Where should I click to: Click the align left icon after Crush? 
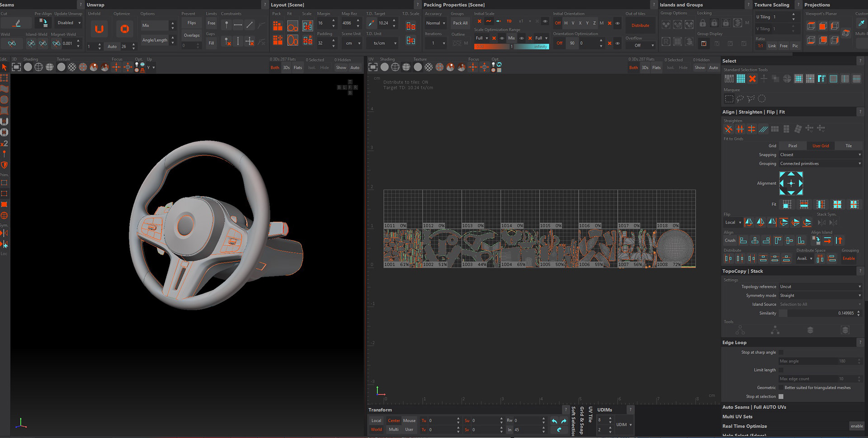click(x=743, y=240)
